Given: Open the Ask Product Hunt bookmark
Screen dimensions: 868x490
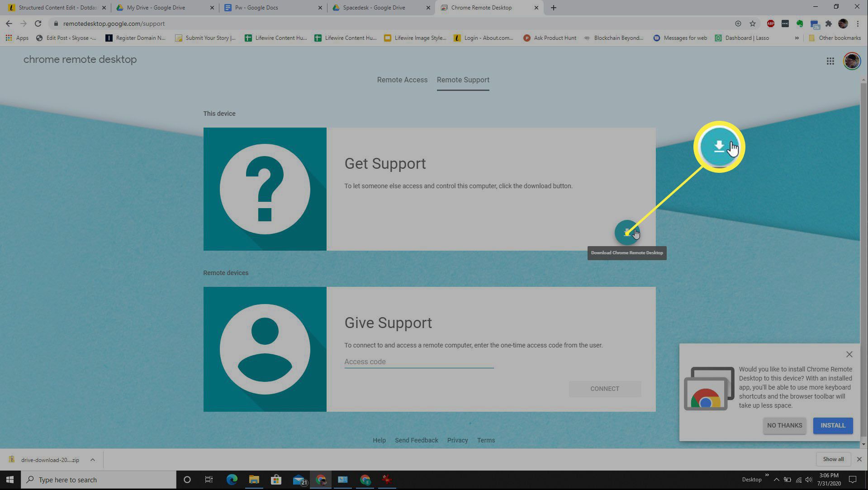Looking at the screenshot, I should click(550, 38).
